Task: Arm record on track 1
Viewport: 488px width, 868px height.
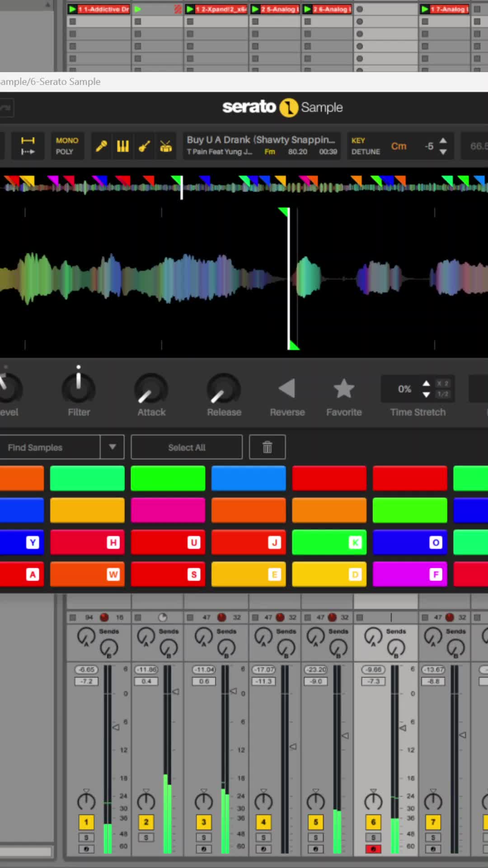Action: click(x=86, y=849)
